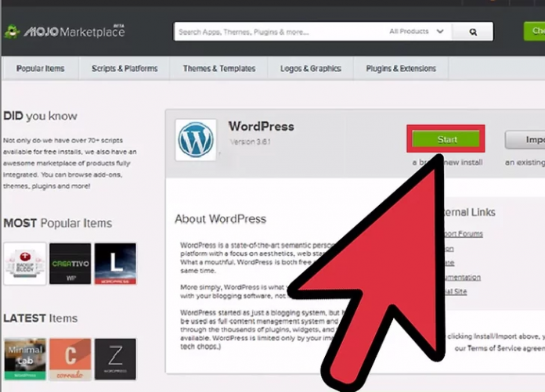Open the Corrado latest item thumbnail
This screenshot has height=392, width=545.
coord(70,359)
